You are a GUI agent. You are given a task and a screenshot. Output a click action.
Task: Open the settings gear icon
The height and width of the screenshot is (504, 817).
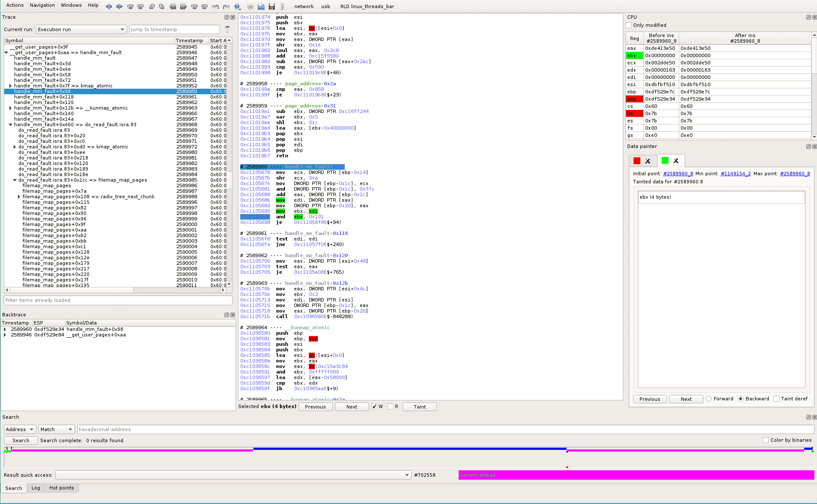[x=250, y=6]
